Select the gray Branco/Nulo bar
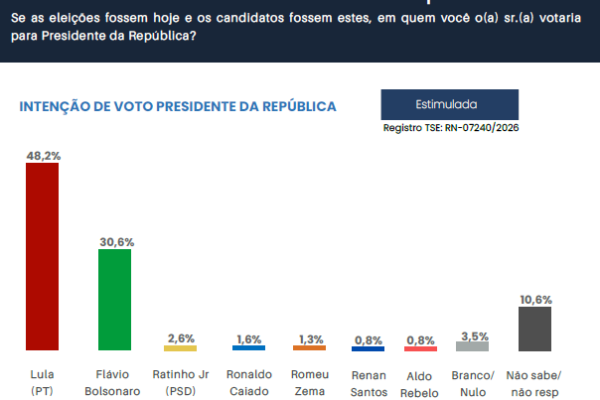This screenshot has height=400, width=600. pos(472,346)
